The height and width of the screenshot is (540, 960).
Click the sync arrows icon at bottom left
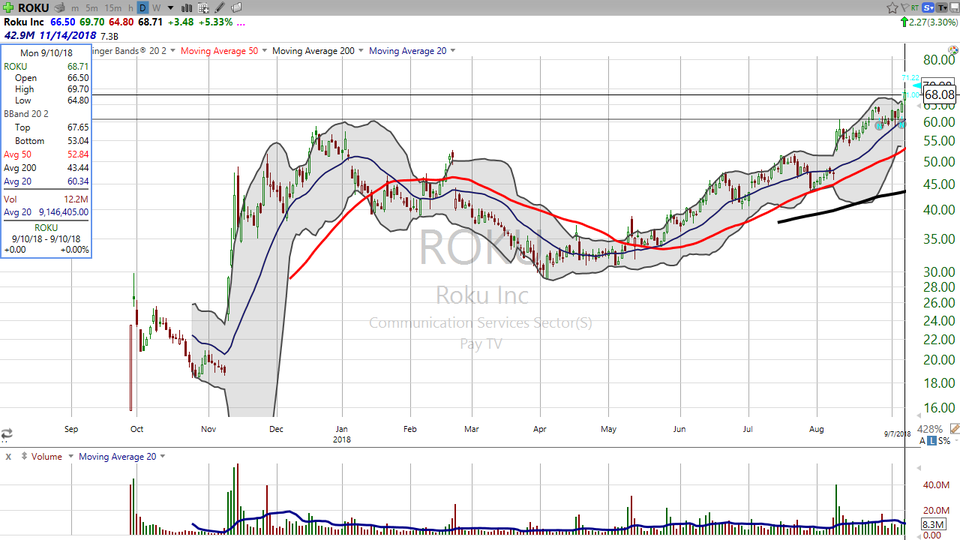(7, 434)
